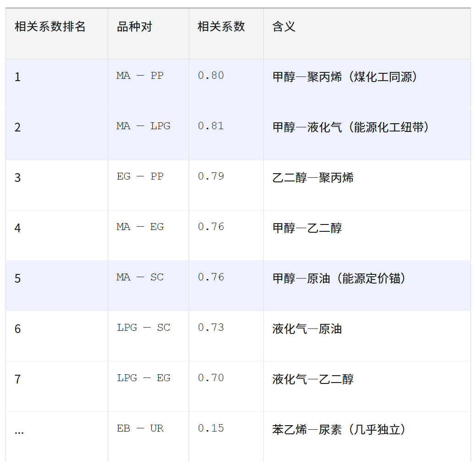Click the 相关系数排名 column header
Image resolution: width=476 pixels, height=465 pixels.
click(50, 27)
